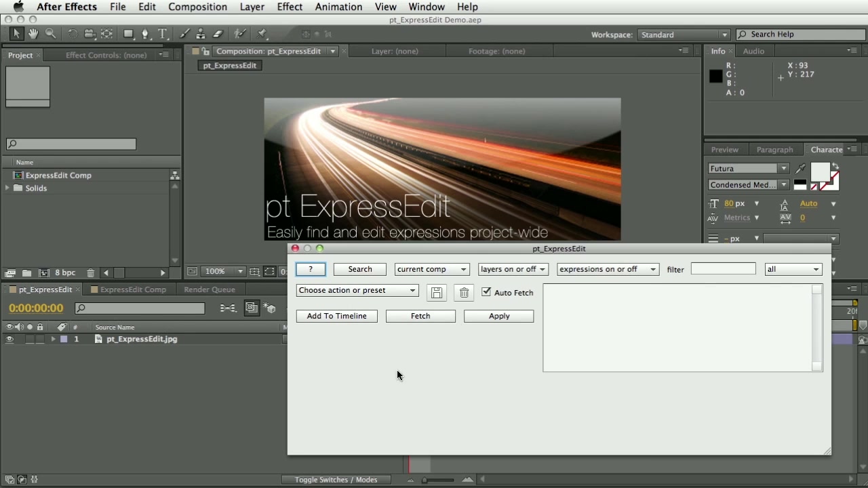Viewport: 868px width, 488px height.
Task: Pick a color with Character eyedropper
Action: tap(801, 168)
